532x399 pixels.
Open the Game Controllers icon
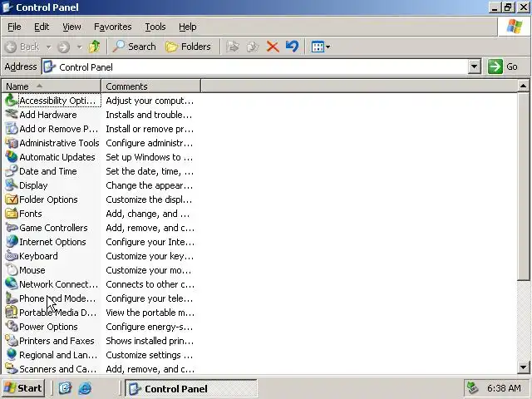coord(12,228)
